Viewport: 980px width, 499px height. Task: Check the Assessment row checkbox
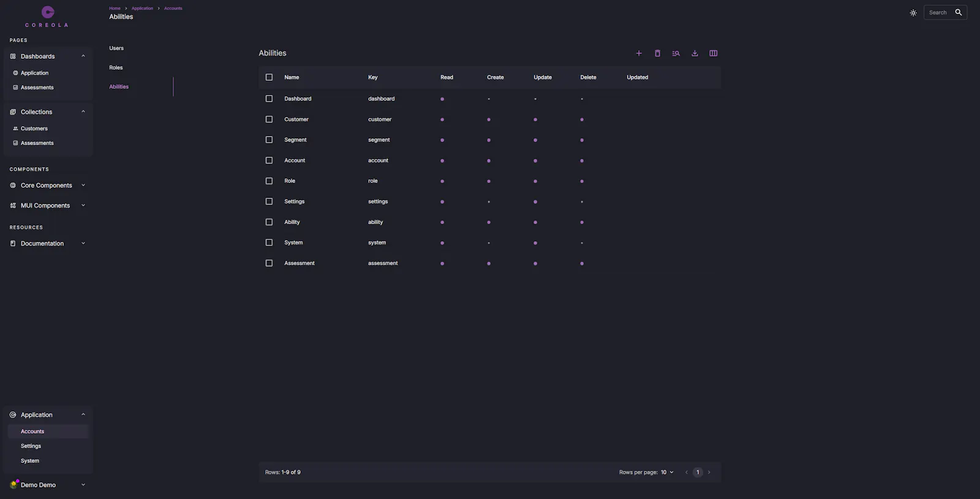pos(269,263)
